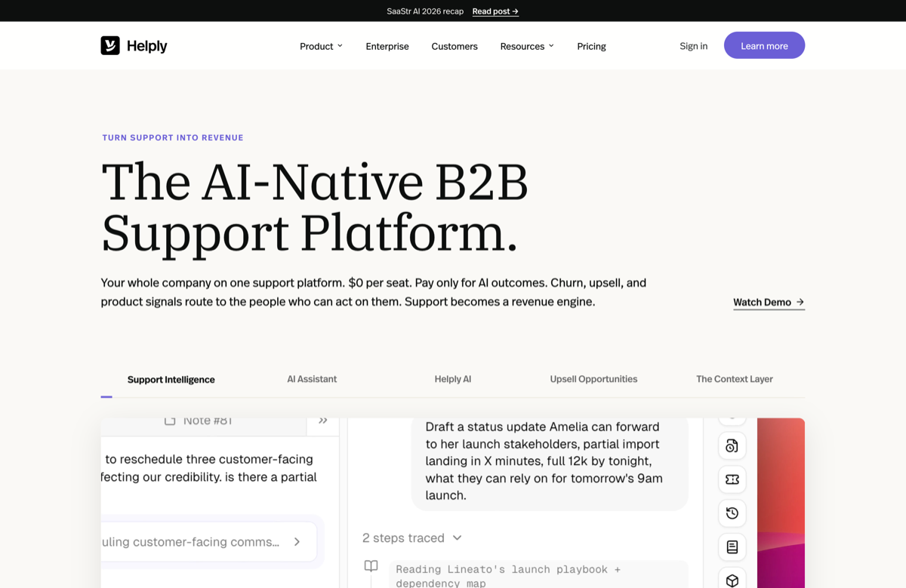Image resolution: width=906 pixels, height=588 pixels.
Task: Switch to the Helply AI tab
Action: coord(453,379)
